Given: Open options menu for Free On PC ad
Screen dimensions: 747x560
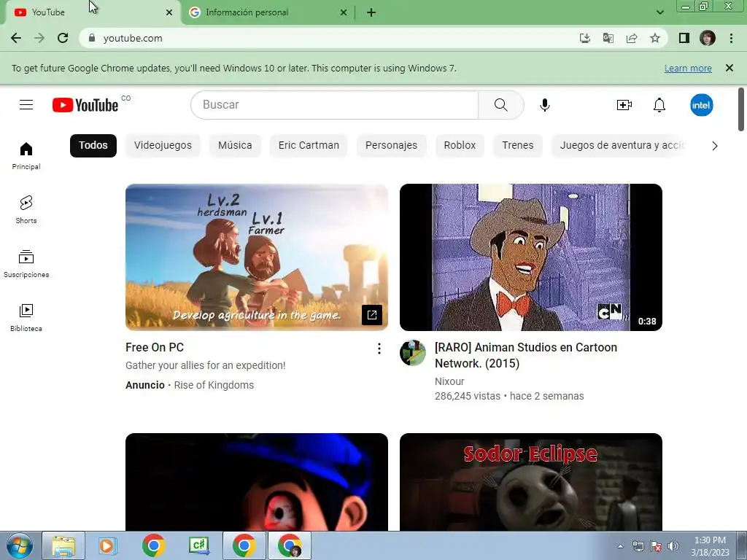Looking at the screenshot, I should tap(379, 349).
